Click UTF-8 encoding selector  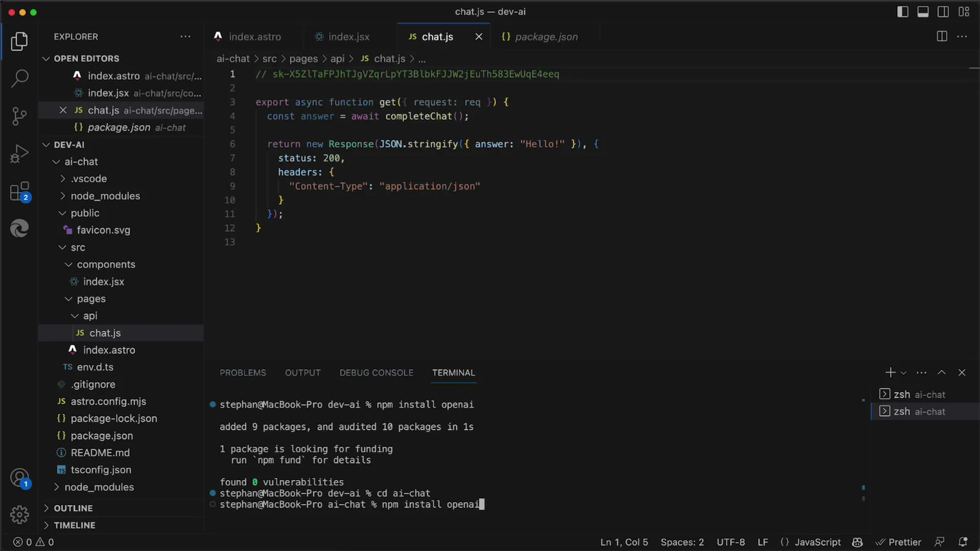731,542
